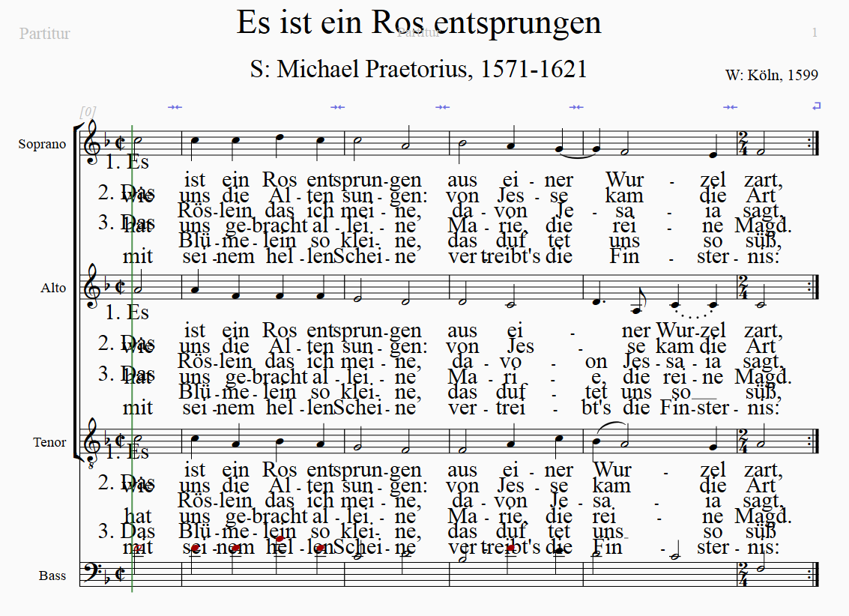Click the green playback cursor line
This screenshot has height=616, width=849.
pyautogui.click(x=132, y=357)
